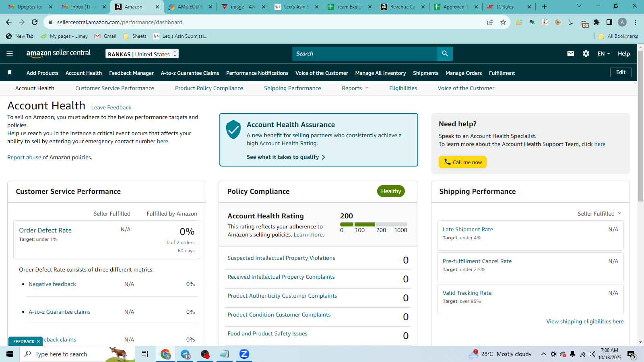Screen dimensions: 644x362
Task: Open the Shipping Performance tab
Action: (x=293, y=88)
